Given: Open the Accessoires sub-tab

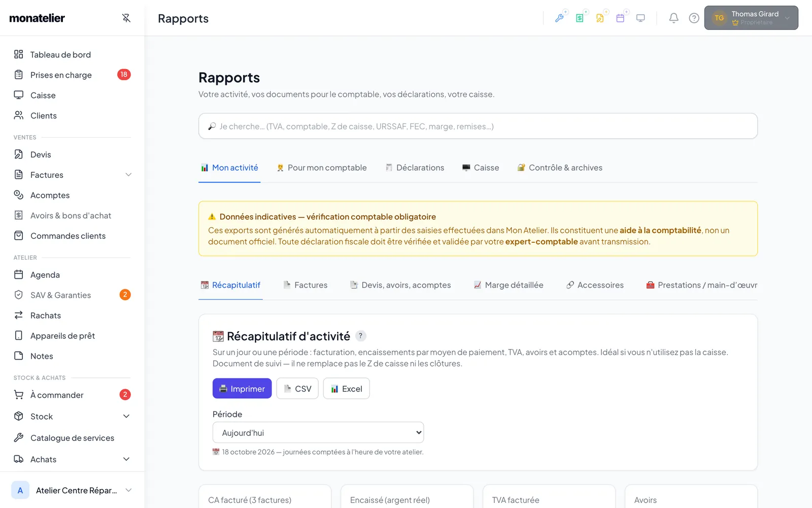Looking at the screenshot, I should click(x=595, y=285).
